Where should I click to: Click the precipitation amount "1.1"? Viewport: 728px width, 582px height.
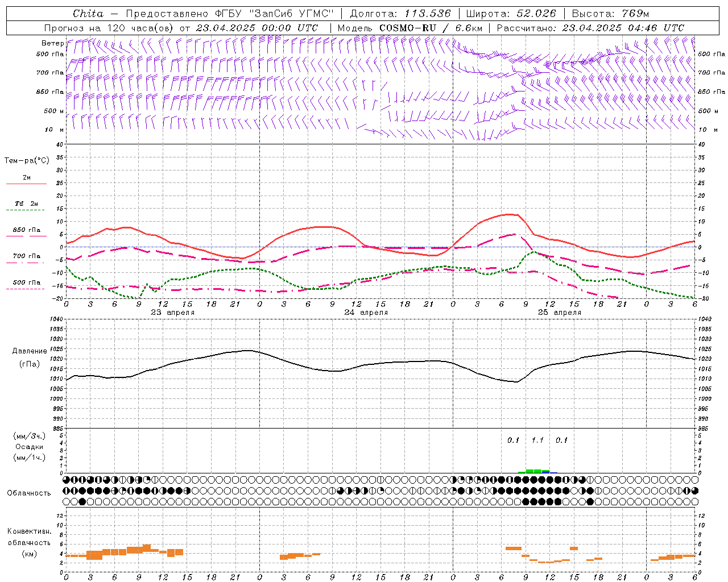click(537, 440)
